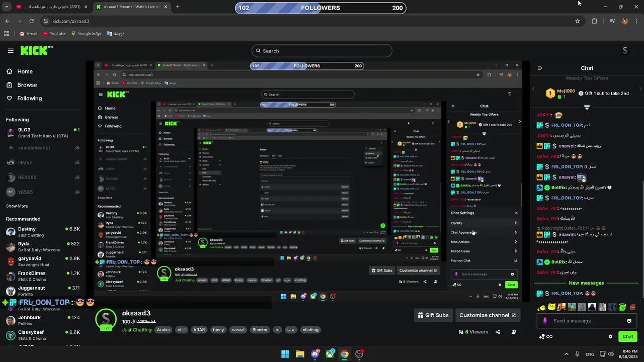Open the browser extensions puzzle icon
This screenshot has height=362, width=644.
[595, 21]
